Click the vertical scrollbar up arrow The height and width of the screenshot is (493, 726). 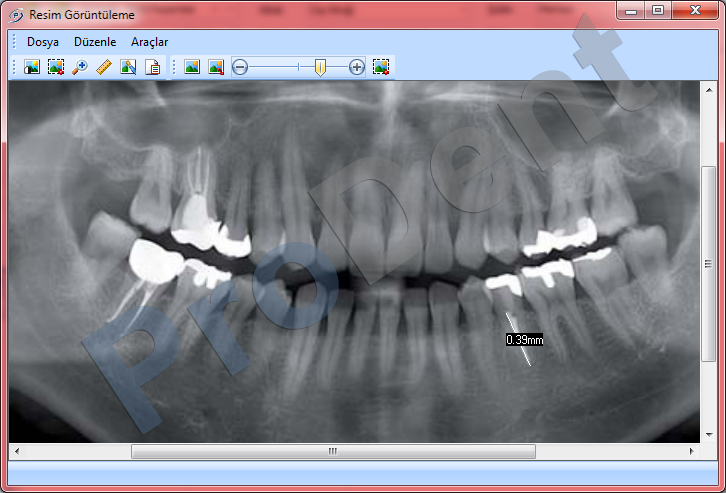pos(709,90)
